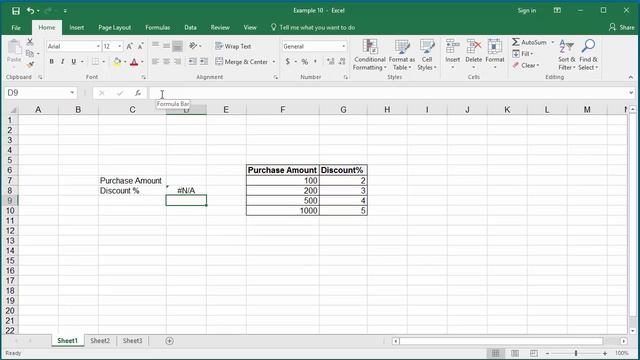Click the Format Painter brush icon
This screenshot has height=360, width=640.
click(x=30, y=64)
